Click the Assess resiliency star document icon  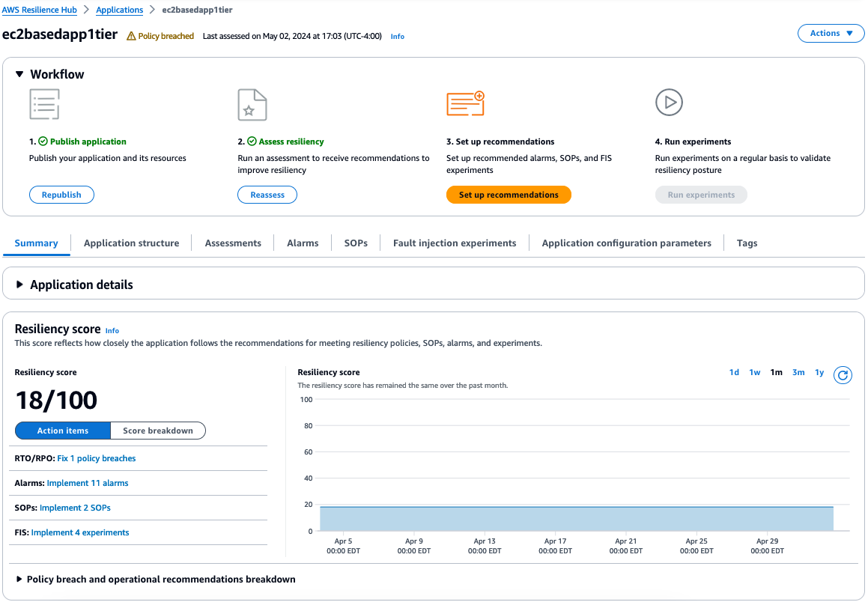[252, 105]
